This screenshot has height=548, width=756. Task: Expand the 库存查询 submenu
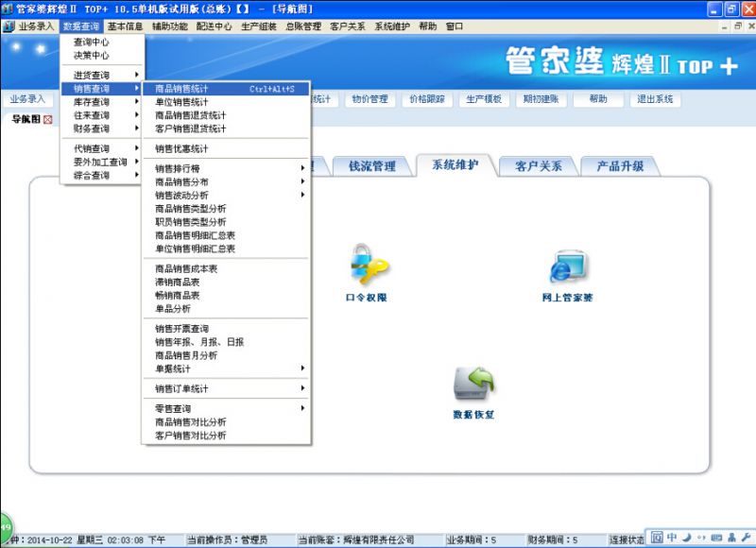(102, 102)
